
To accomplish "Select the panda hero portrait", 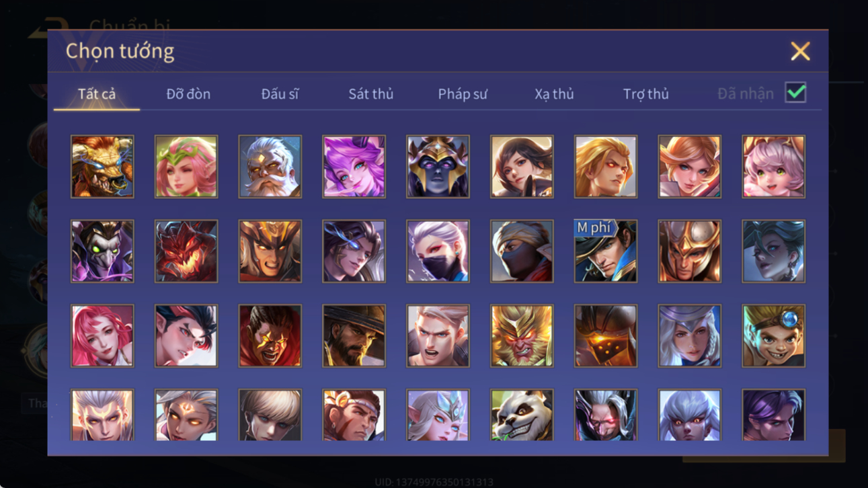I will click(x=522, y=415).
